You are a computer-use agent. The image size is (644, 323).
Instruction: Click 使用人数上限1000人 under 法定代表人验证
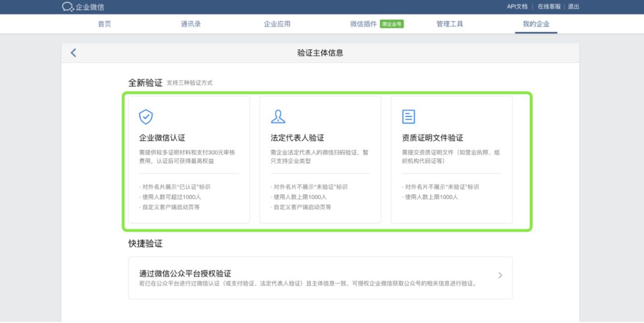click(299, 197)
